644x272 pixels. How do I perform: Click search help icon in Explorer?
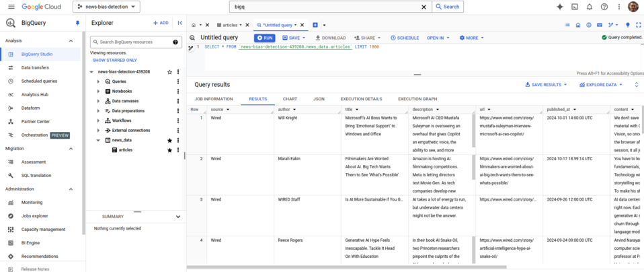point(176,42)
